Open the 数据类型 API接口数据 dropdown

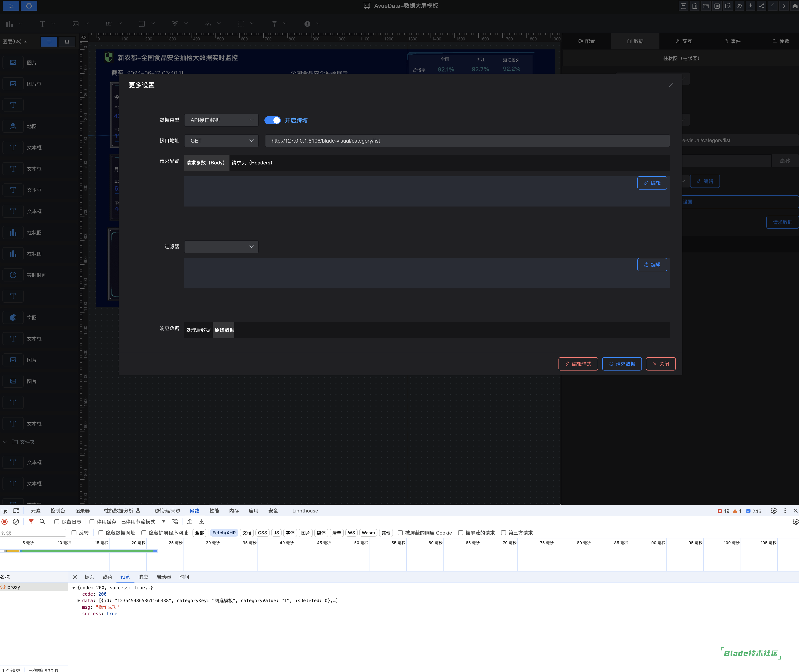tap(221, 120)
